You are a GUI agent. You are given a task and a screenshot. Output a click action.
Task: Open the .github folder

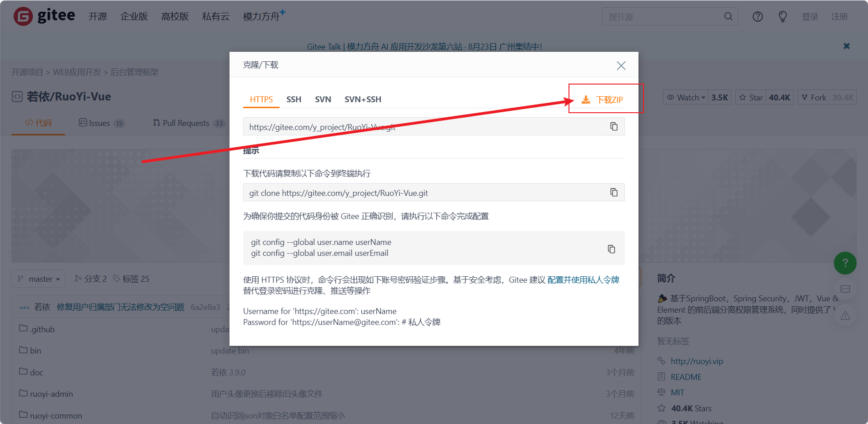click(x=42, y=329)
